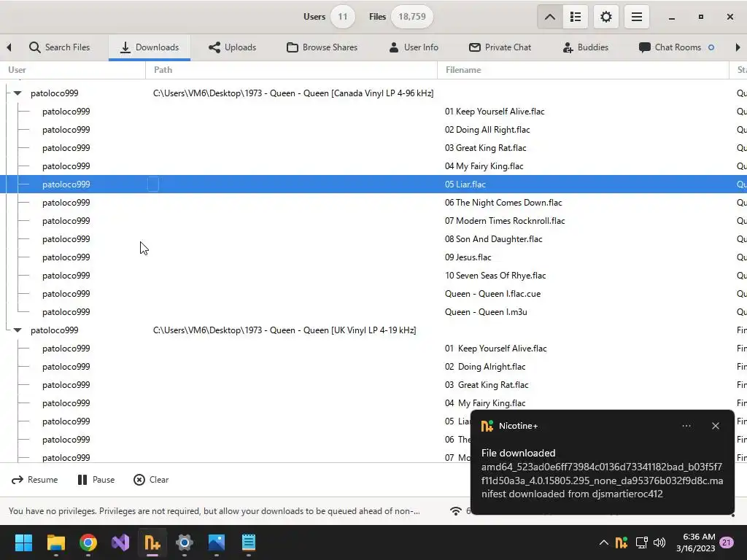Open the Settings gear app on taskbar
The height and width of the screenshot is (560, 747).
pos(185,542)
